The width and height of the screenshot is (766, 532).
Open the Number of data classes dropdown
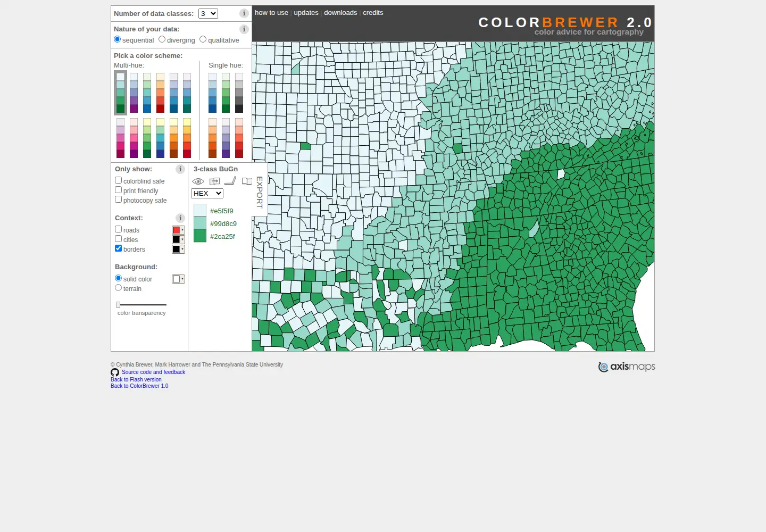coord(208,14)
